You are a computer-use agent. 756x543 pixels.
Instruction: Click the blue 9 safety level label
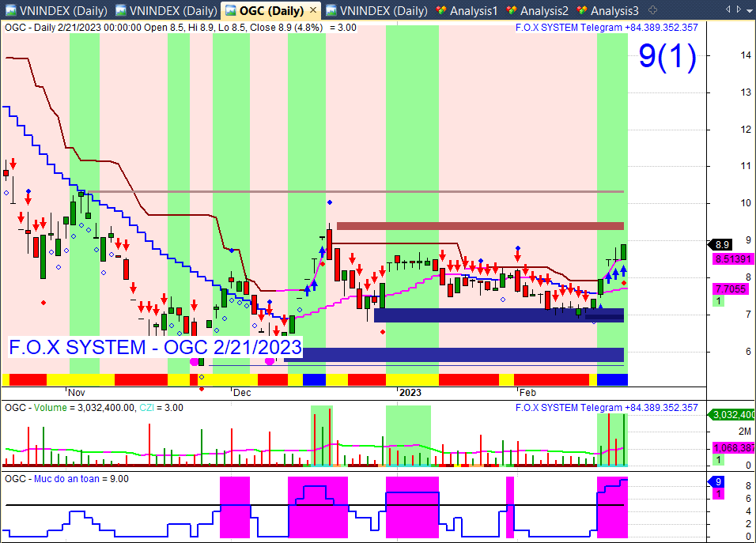click(717, 482)
